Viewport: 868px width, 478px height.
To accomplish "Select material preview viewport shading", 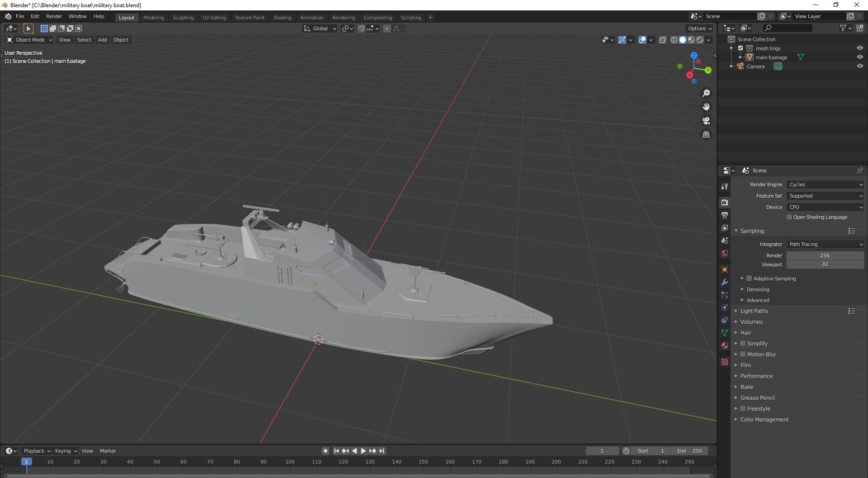I will coord(691,40).
